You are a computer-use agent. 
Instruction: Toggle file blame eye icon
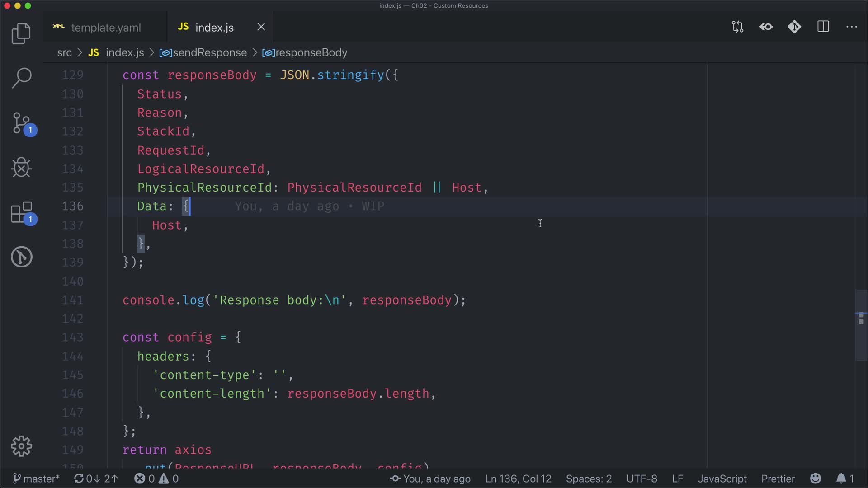766,27
